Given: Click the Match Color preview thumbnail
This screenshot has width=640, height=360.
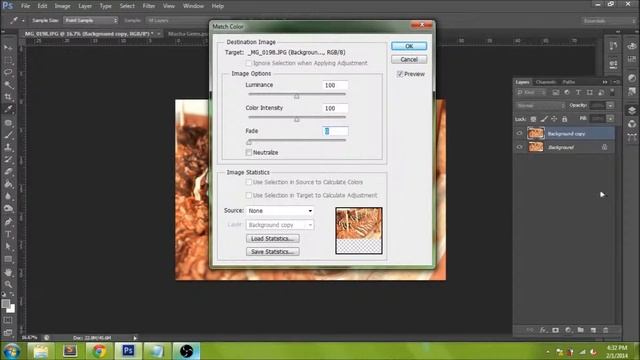Looking at the screenshot, I should click(x=359, y=231).
